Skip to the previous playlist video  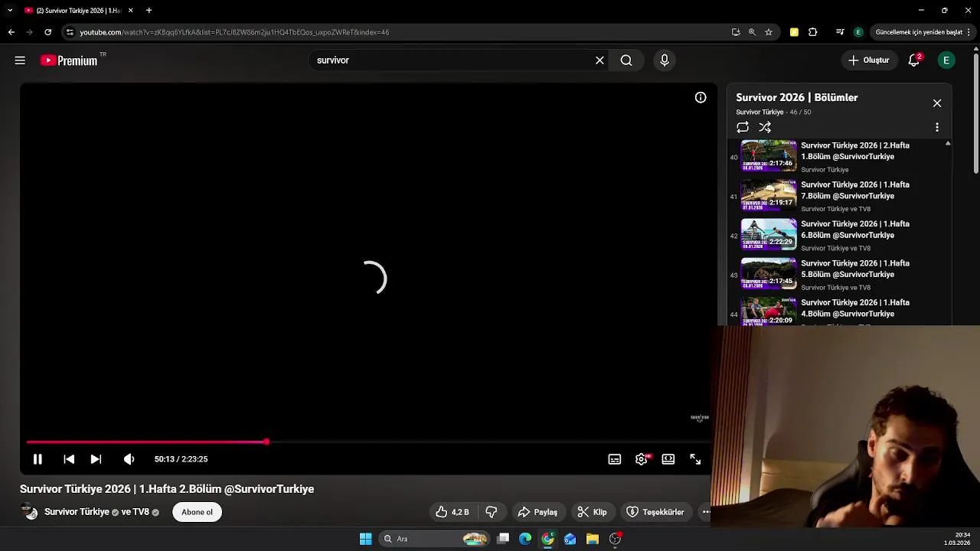(69, 459)
